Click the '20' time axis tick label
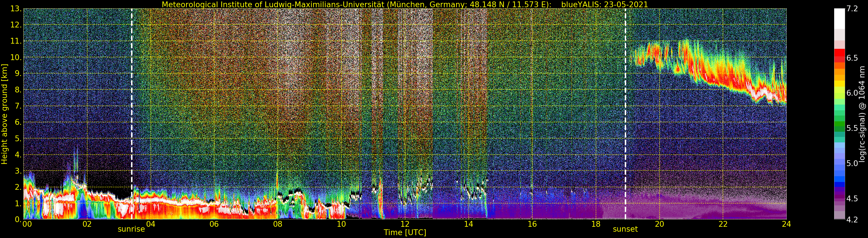Image resolution: width=868 pixels, height=238 pixels. click(x=659, y=224)
